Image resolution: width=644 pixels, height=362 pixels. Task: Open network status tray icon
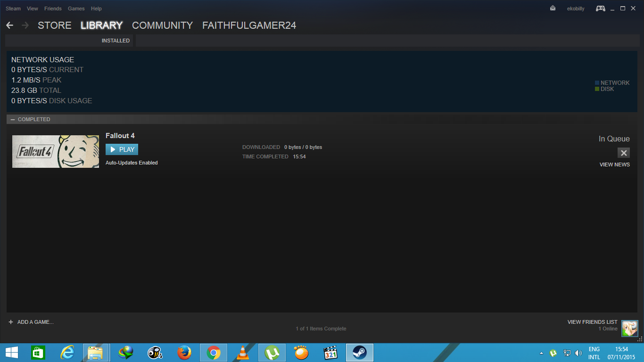point(567,353)
